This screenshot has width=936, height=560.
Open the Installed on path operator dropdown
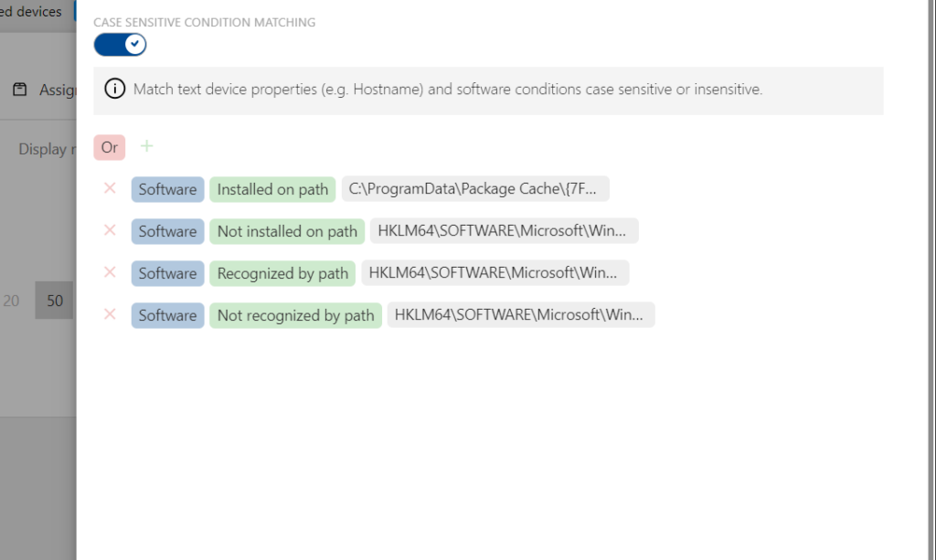click(x=272, y=189)
